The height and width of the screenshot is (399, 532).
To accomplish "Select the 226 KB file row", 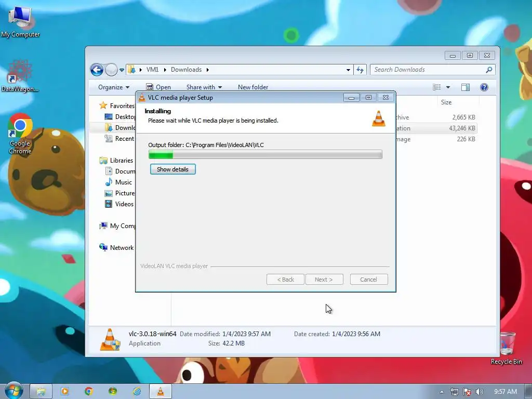I will click(x=436, y=139).
